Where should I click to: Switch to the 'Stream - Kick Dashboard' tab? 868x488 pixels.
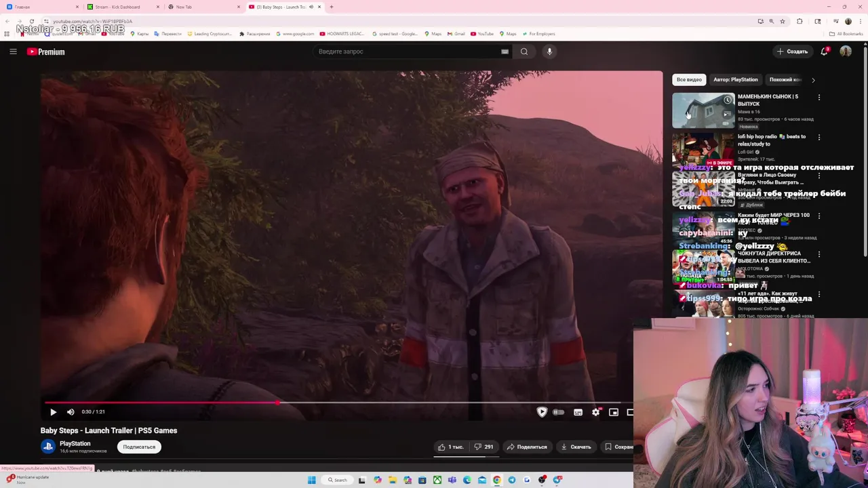(122, 7)
